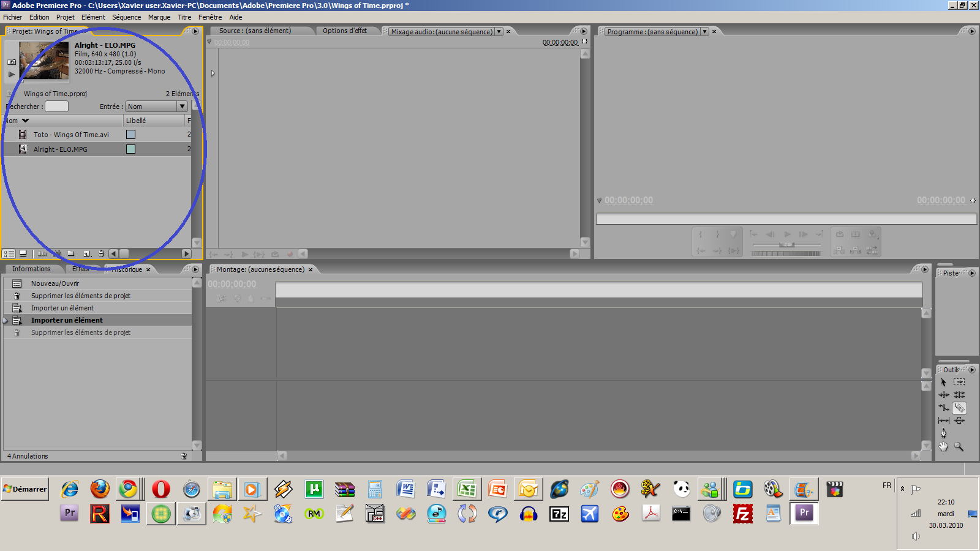The image size is (980, 551).
Task: Click the Nom column header
Action: 63,121
